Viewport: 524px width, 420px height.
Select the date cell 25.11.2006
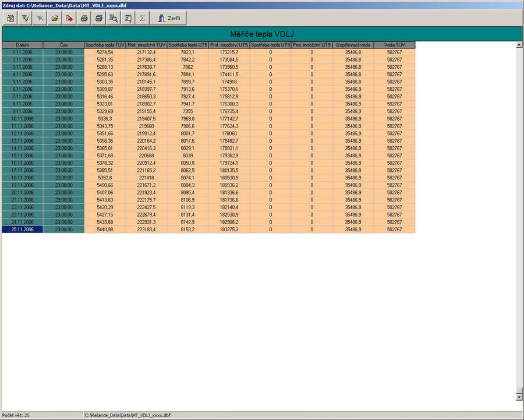coord(22,230)
